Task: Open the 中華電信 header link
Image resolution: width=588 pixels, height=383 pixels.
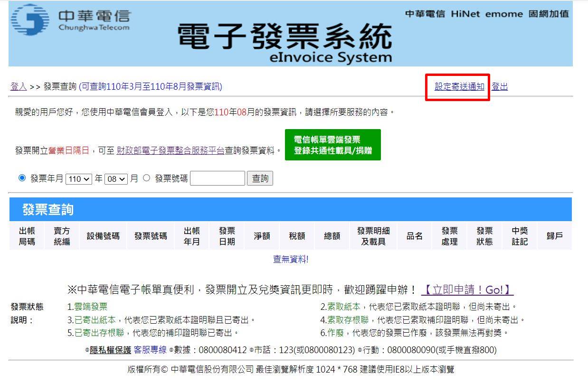Action: click(x=425, y=14)
